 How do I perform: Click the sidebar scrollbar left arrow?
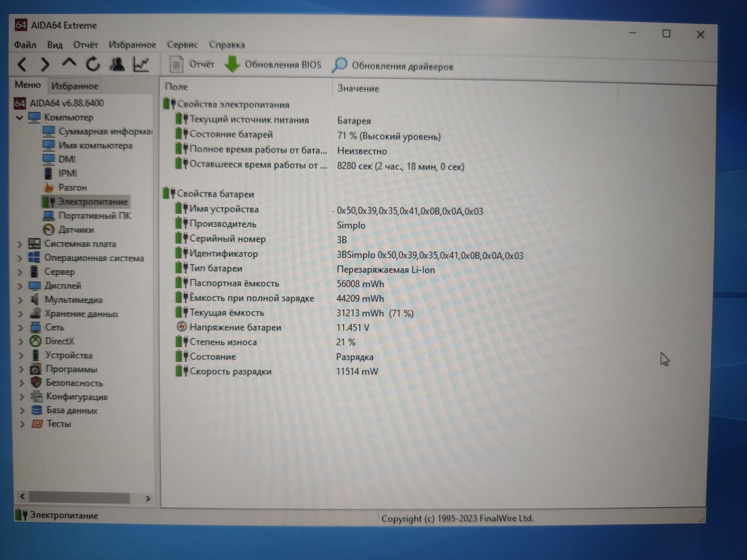(x=22, y=497)
